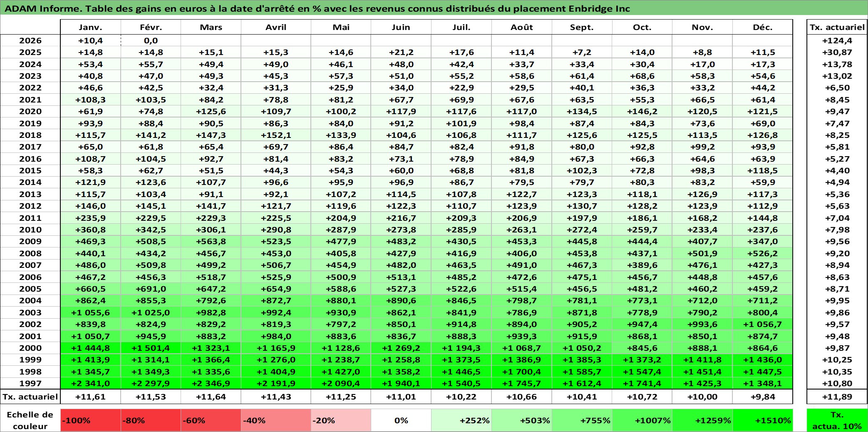This screenshot has height=432, width=868.
Task: Select the +360,8 value for January 2010
Action: click(x=90, y=230)
